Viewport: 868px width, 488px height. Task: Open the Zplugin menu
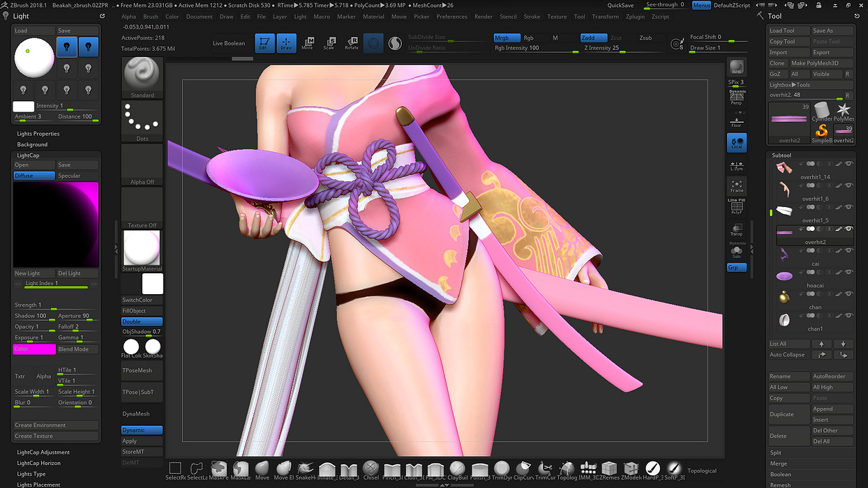[635, 17]
